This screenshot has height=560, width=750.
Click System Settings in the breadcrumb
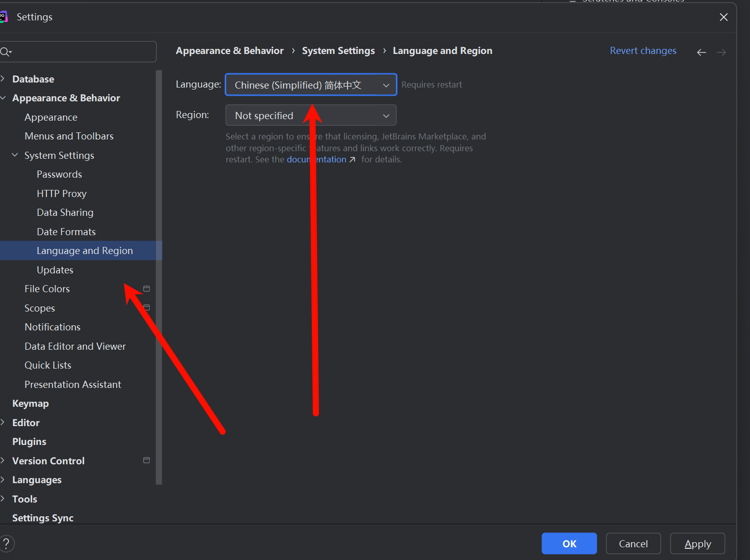pos(338,50)
